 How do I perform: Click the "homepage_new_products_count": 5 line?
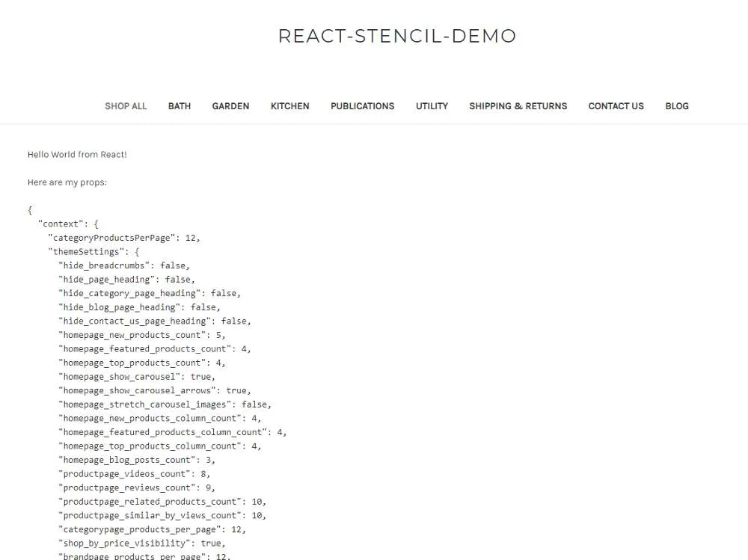(x=141, y=334)
